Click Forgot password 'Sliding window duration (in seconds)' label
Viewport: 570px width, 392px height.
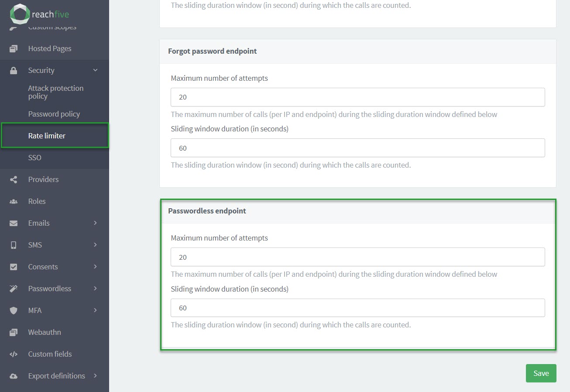point(230,129)
